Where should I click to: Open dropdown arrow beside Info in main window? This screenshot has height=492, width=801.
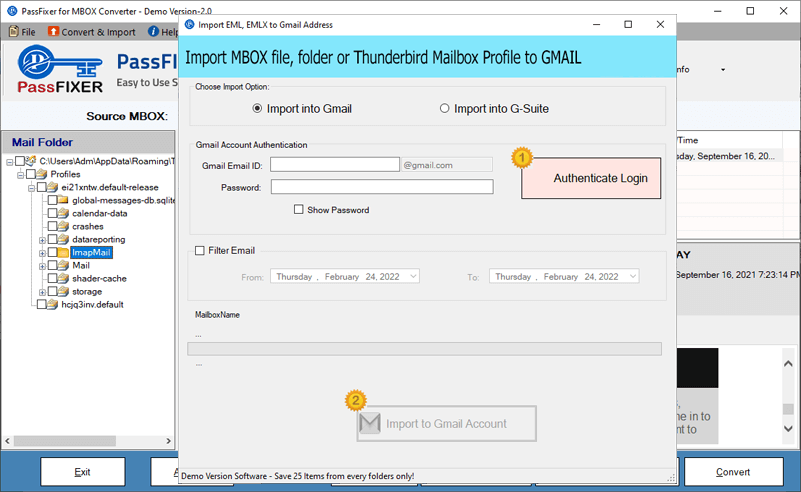(723, 69)
